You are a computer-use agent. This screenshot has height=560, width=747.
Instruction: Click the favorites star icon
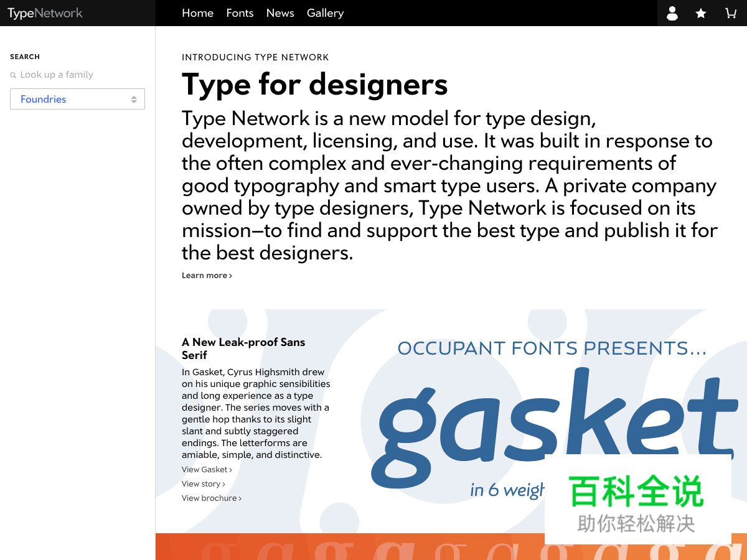tap(701, 13)
